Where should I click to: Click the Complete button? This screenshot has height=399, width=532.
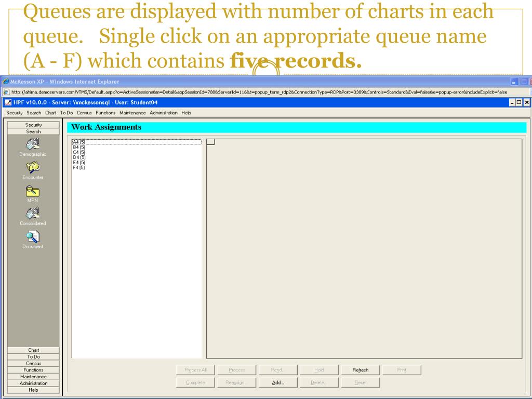[x=195, y=382]
